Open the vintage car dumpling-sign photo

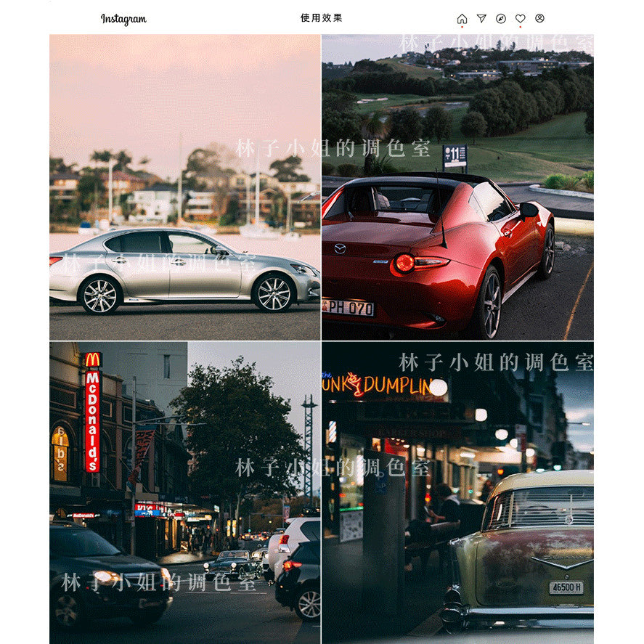tap(457, 493)
